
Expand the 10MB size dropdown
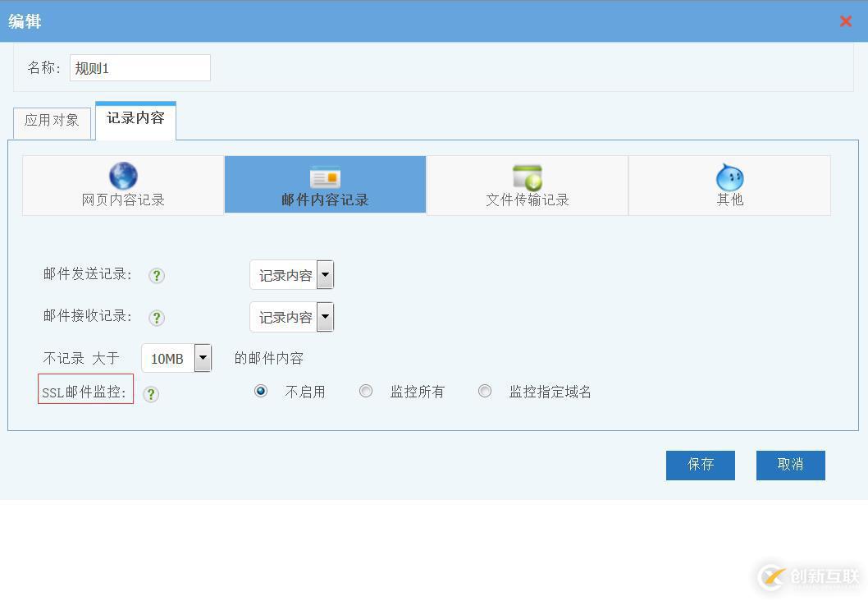click(x=203, y=357)
